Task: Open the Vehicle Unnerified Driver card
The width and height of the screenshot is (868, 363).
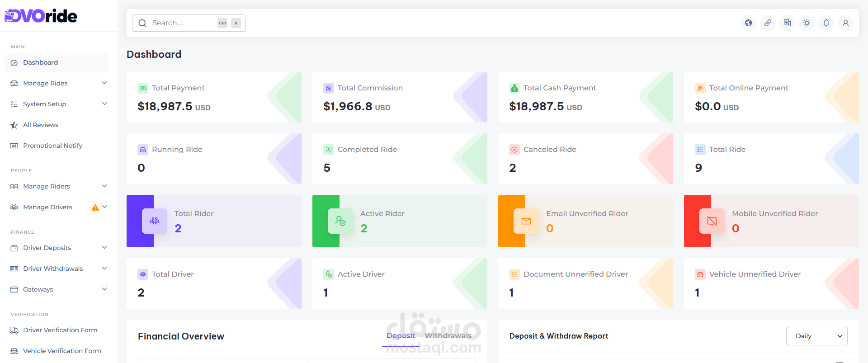Action: point(771,283)
